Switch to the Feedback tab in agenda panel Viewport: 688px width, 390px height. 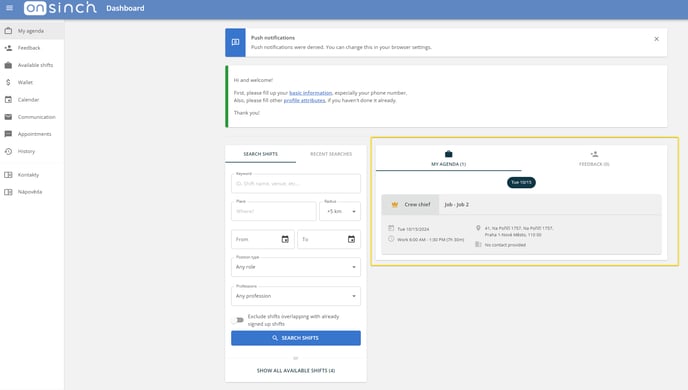pyautogui.click(x=594, y=158)
